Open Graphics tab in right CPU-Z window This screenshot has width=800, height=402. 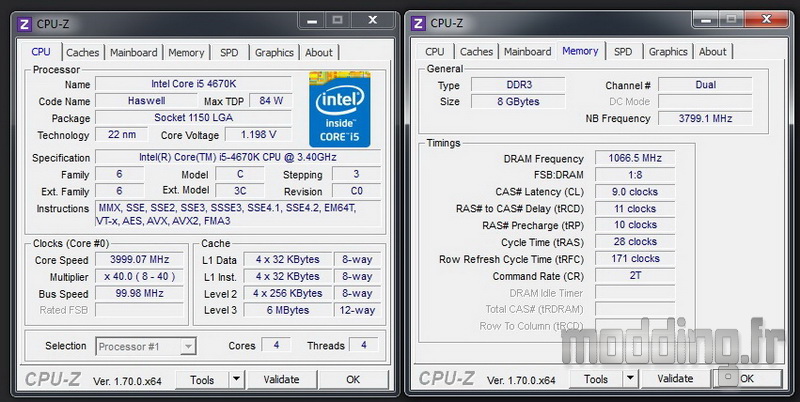(668, 52)
